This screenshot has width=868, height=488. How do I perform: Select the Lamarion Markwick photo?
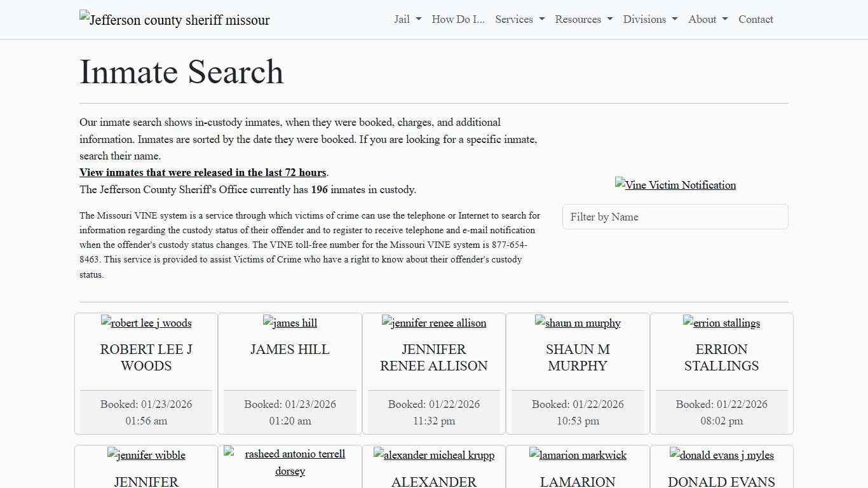click(578, 455)
